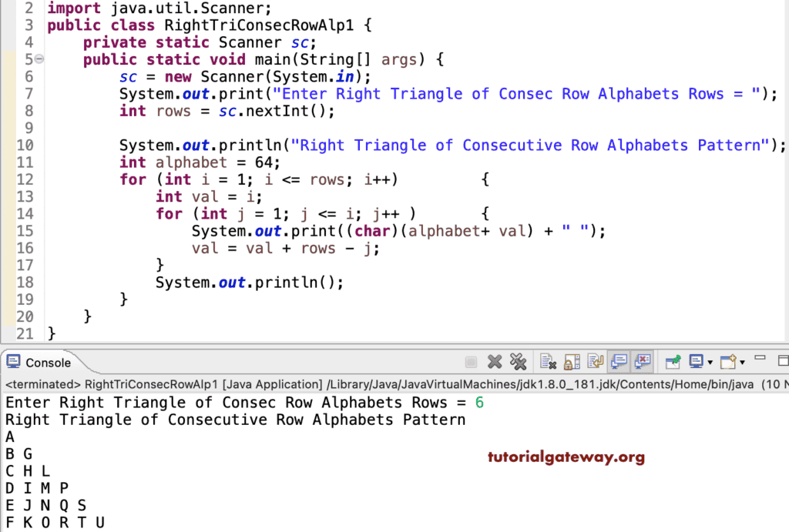Click the grayed-out Terminate button
Image resolution: width=789 pixels, height=532 pixels.
click(x=471, y=362)
